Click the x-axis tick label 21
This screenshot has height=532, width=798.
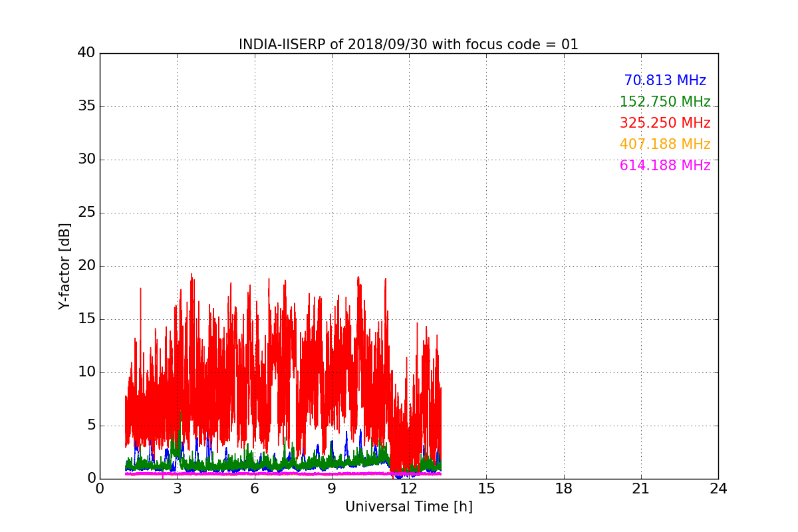coord(641,489)
